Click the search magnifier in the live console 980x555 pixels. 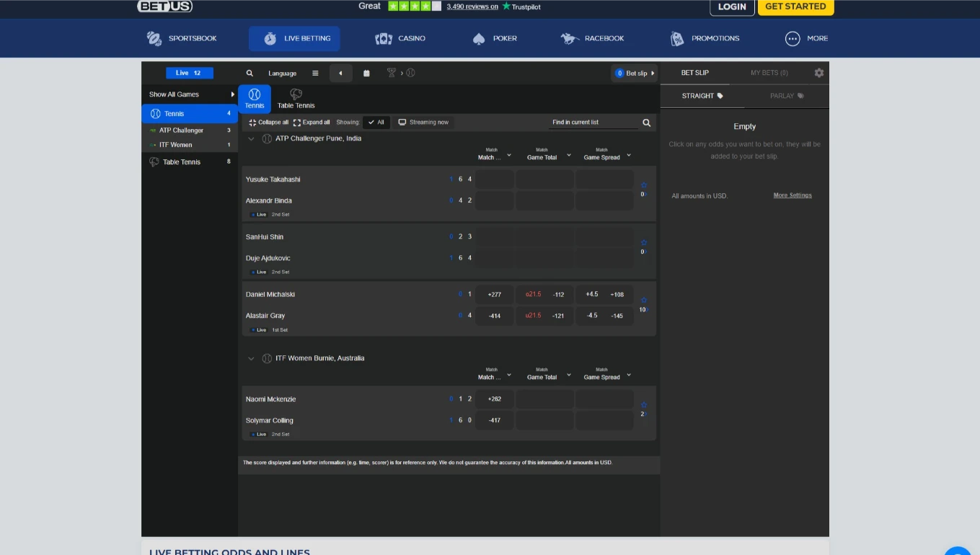pos(250,73)
